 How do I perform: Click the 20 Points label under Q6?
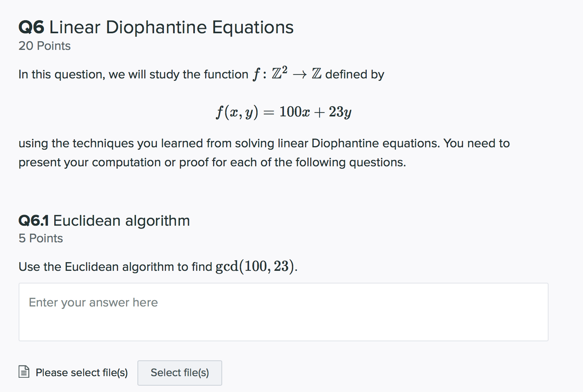pos(44,46)
